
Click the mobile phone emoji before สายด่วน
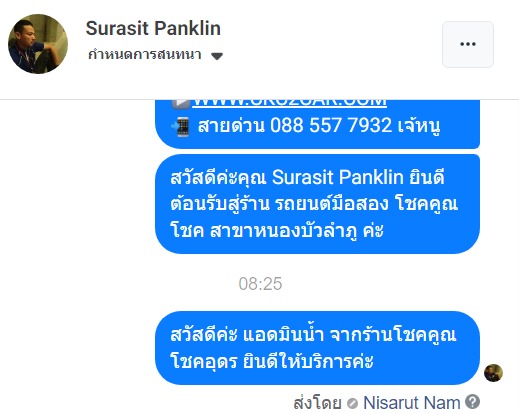pos(180,127)
